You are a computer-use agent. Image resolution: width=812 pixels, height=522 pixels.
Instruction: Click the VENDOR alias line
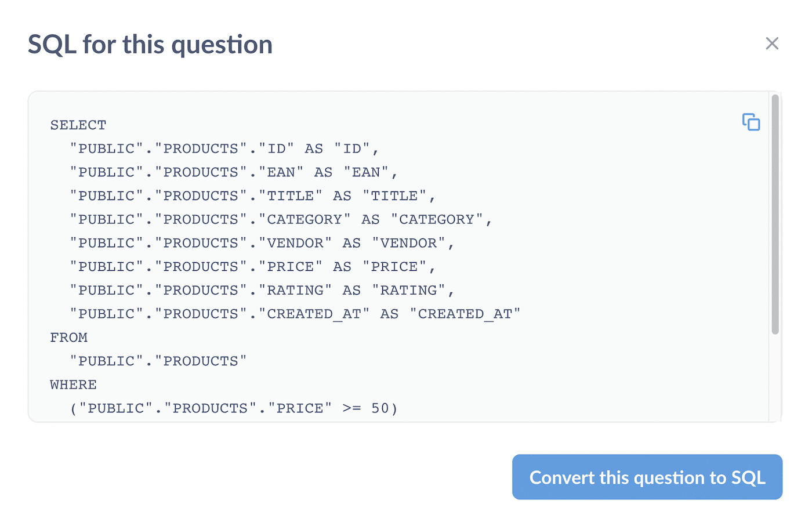pos(262,242)
